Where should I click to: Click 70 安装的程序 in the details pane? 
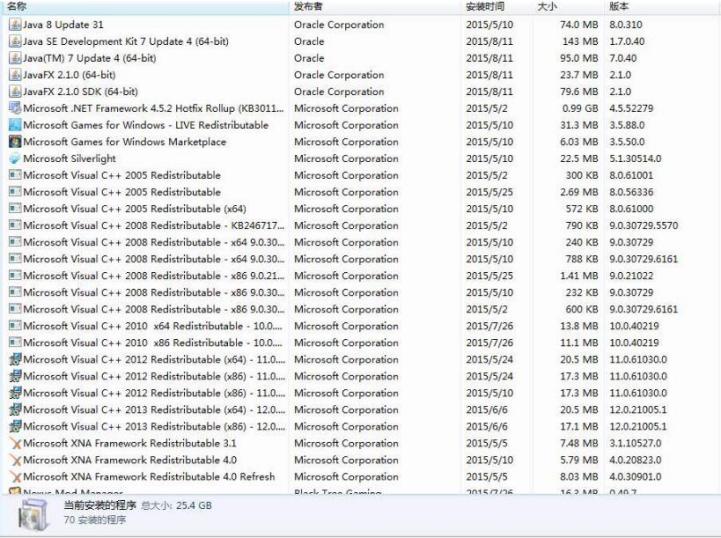[95, 520]
